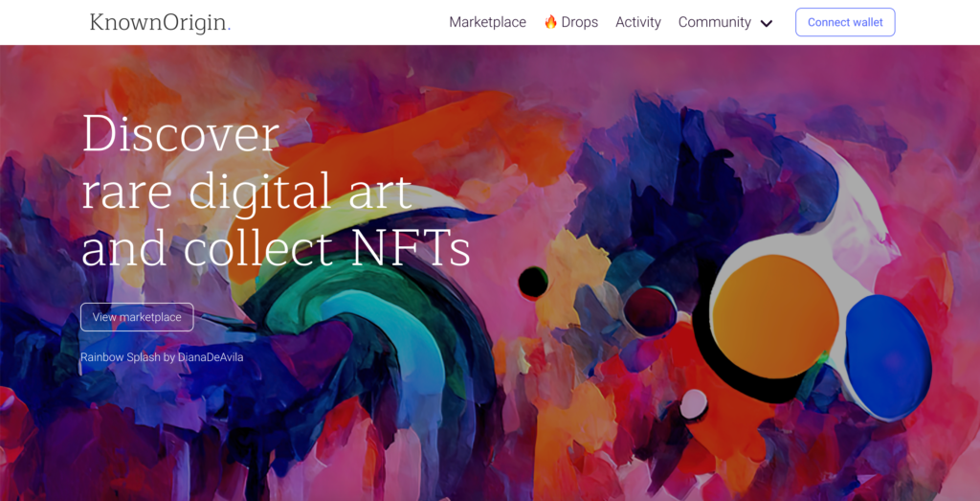Screen dimensions: 980x501
Task: Select the Drops text link
Action: [579, 23]
